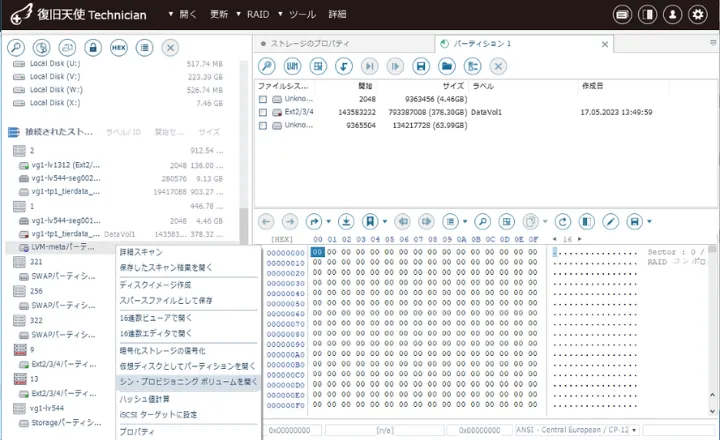
Task: Click the download arrow icon in hex toolbar
Action: tap(346, 222)
